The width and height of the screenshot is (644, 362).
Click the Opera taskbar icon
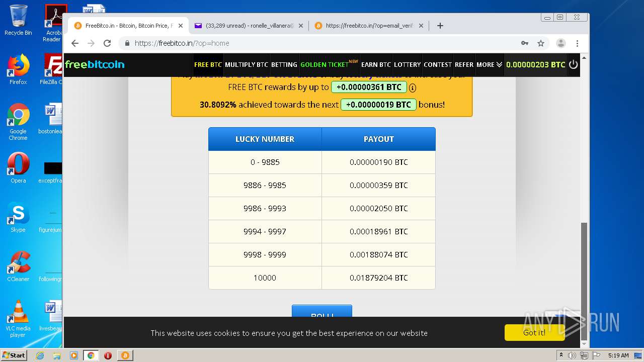[x=108, y=355]
